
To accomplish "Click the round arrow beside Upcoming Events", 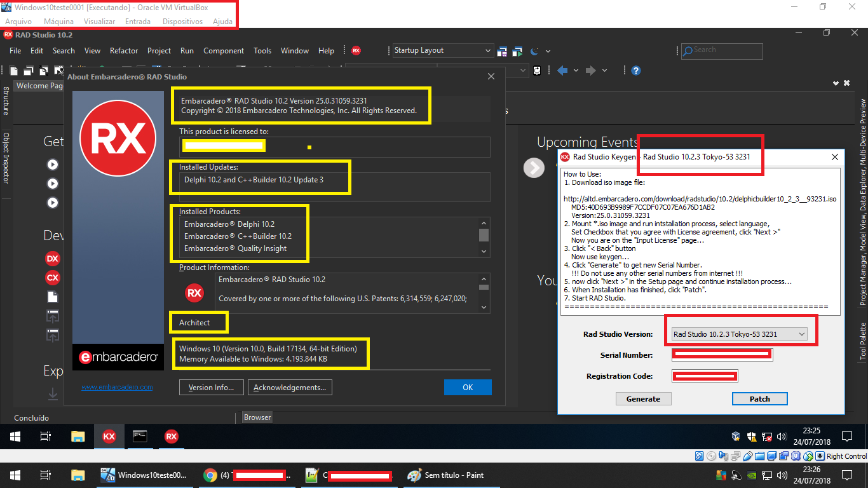I will point(534,167).
